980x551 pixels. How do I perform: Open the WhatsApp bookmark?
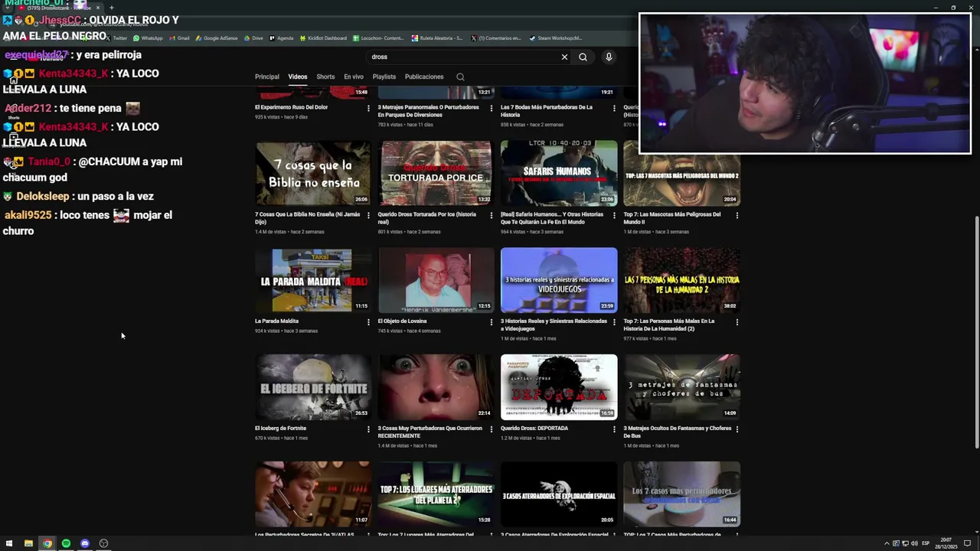148,38
